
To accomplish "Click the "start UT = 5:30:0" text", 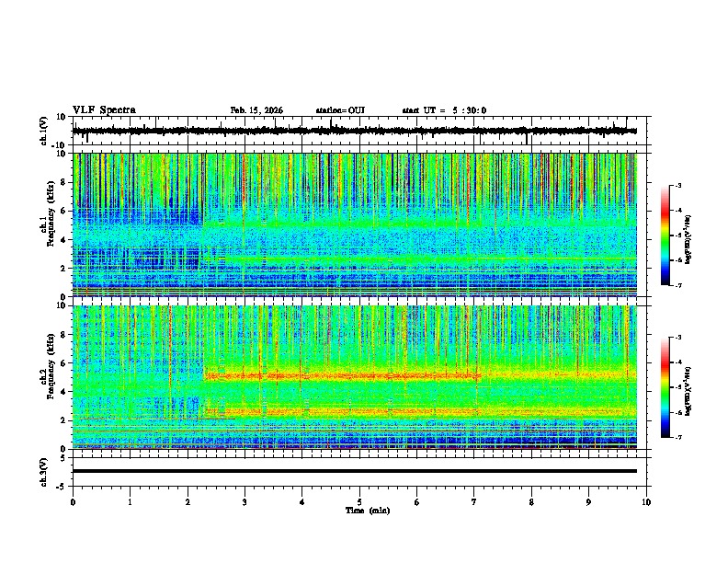I will pyautogui.click(x=444, y=110).
